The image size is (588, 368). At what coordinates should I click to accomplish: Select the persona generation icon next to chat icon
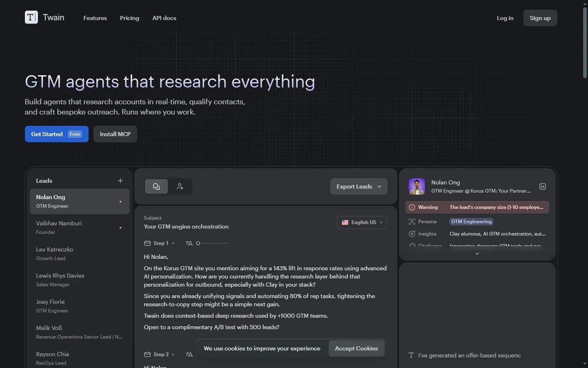pyautogui.click(x=180, y=186)
